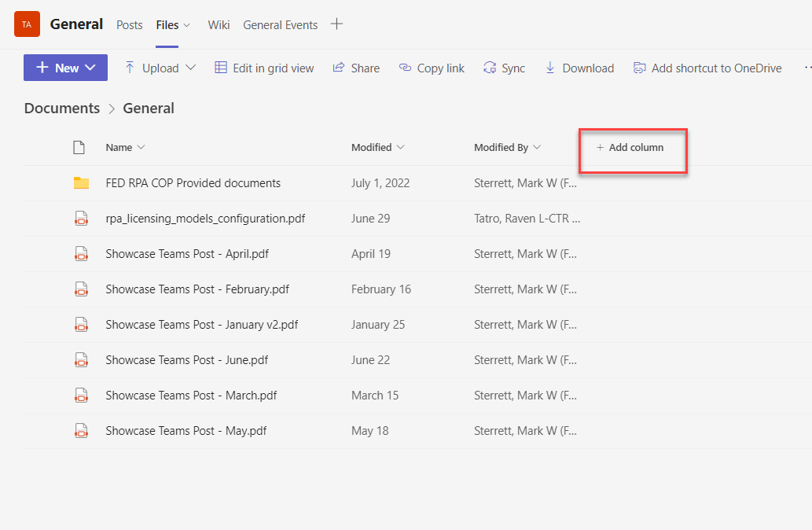Viewport: 812px width, 530px height.
Task: Click the Share arrow icon
Action: point(339,68)
